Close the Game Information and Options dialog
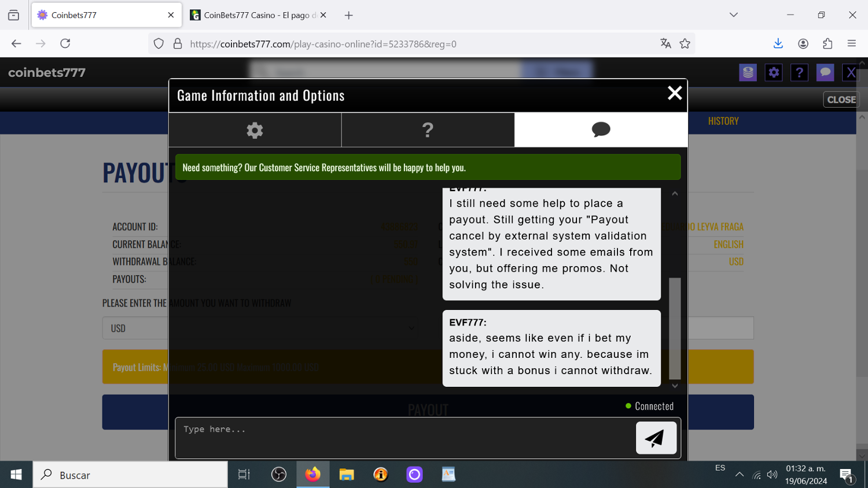Viewport: 868px width, 488px height. [675, 93]
